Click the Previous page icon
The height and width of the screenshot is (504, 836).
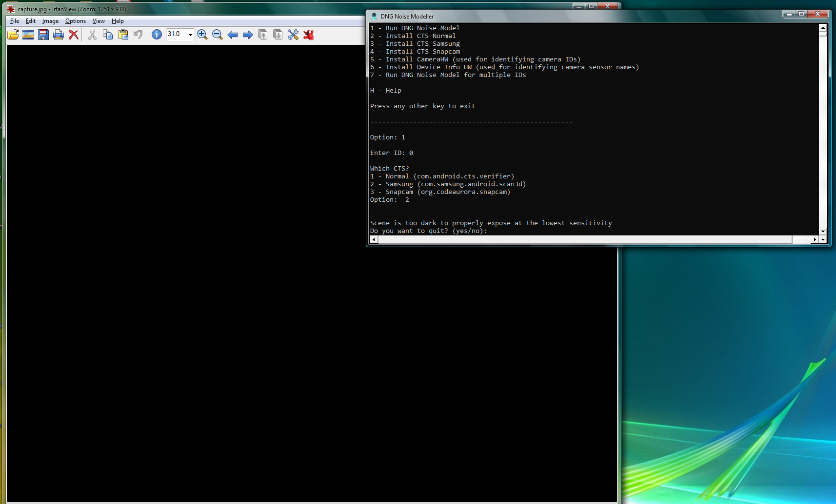tap(263, 35)
